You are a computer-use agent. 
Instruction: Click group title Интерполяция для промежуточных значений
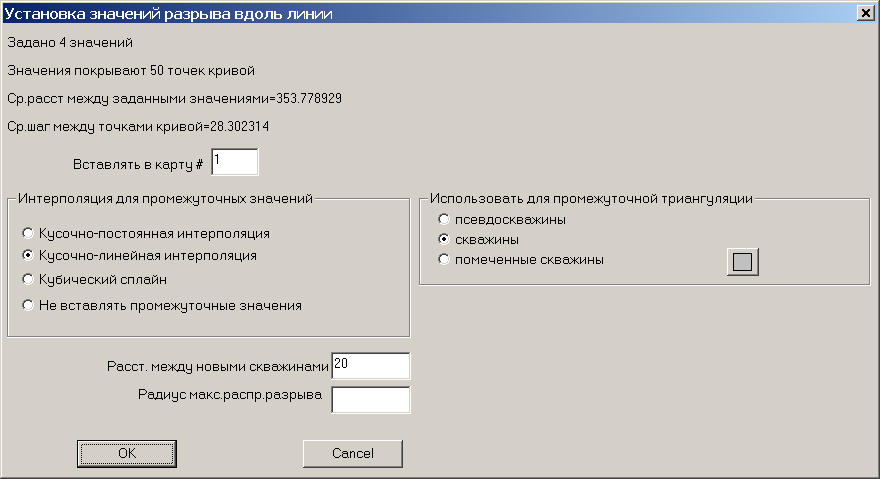click(165, 198)
